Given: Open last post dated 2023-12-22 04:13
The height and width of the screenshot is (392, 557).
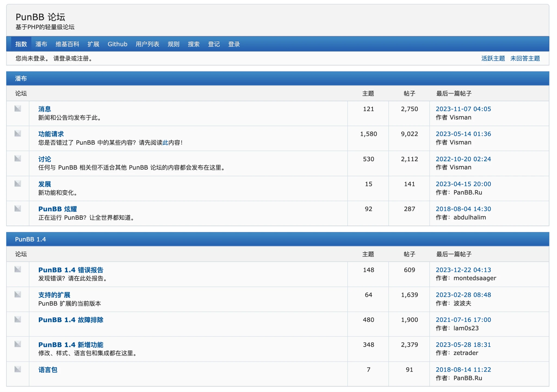Looking at the screenshot, I should tap(463, 270).
